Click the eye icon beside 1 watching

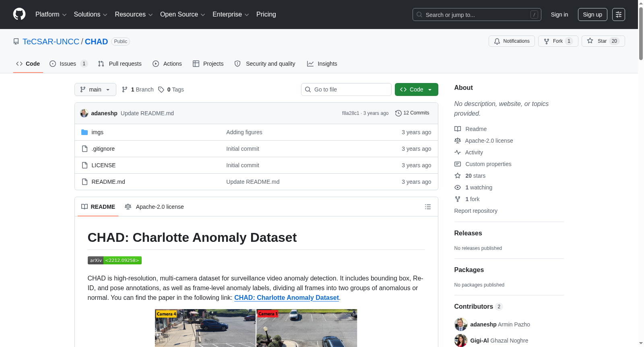pos(458,187)
